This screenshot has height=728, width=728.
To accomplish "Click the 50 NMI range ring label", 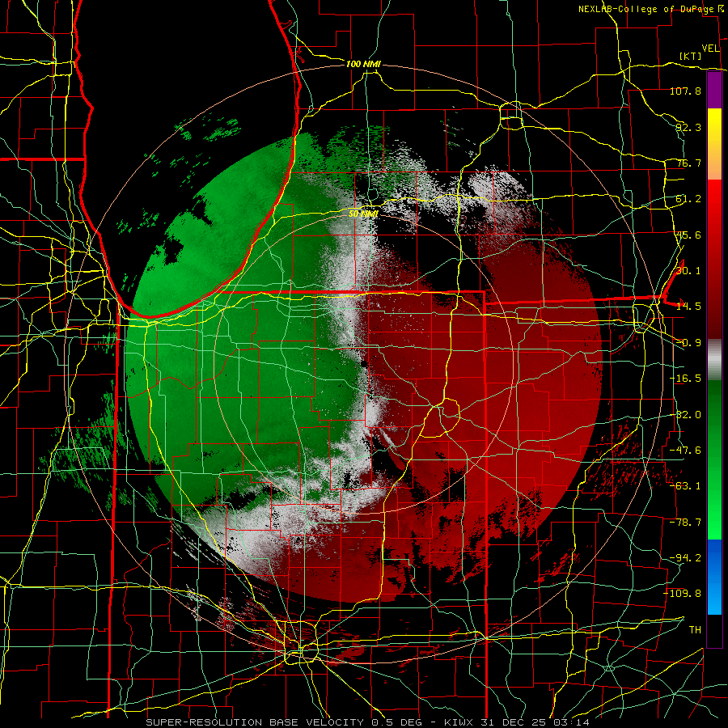I will (363, 214).
